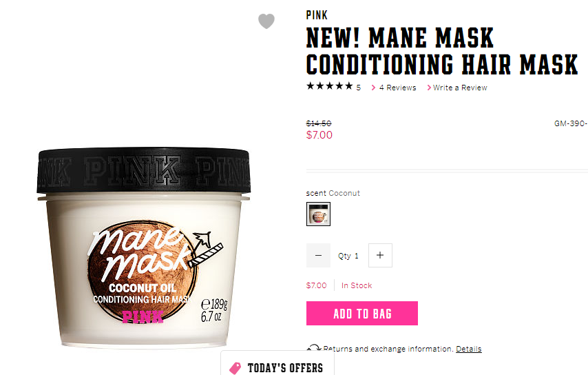Screen dimensions: 588x375
Task: Click the five-star rating icons
Action: pyautogui.click(x=330, y=86)
